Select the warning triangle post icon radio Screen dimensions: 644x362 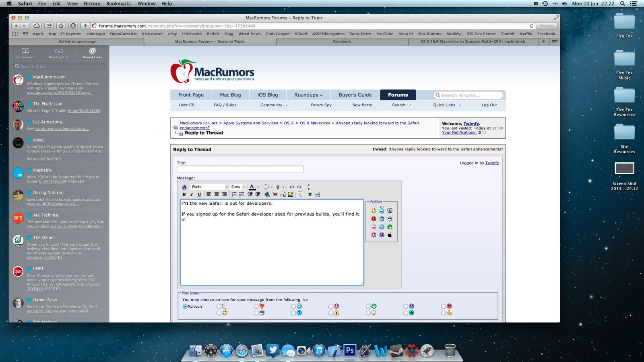[x=331, y=313]
